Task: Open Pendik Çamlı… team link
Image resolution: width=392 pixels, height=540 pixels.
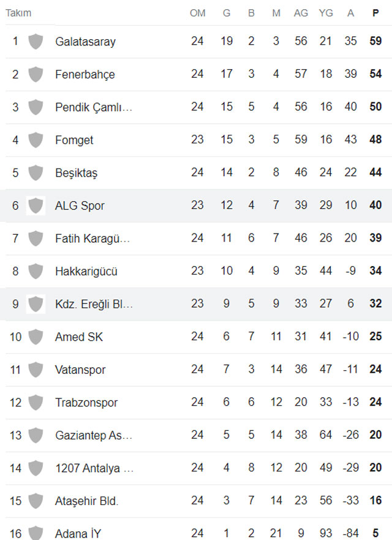Action: (94, 107)
